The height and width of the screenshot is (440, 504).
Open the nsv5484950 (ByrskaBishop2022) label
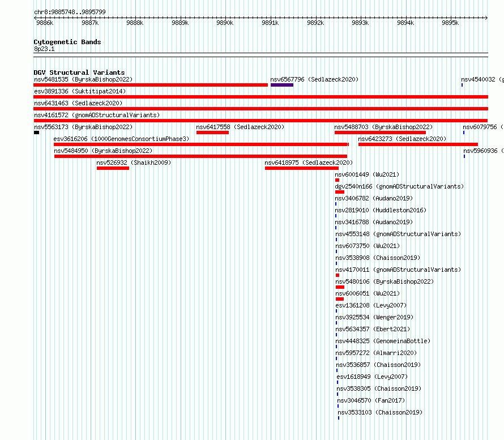103,151
